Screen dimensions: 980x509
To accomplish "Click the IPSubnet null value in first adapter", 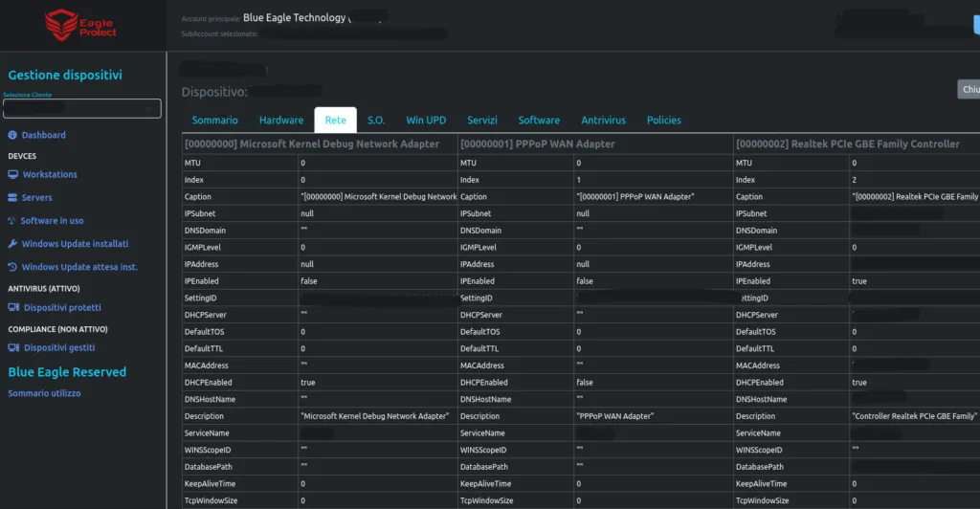I will 307,213.
